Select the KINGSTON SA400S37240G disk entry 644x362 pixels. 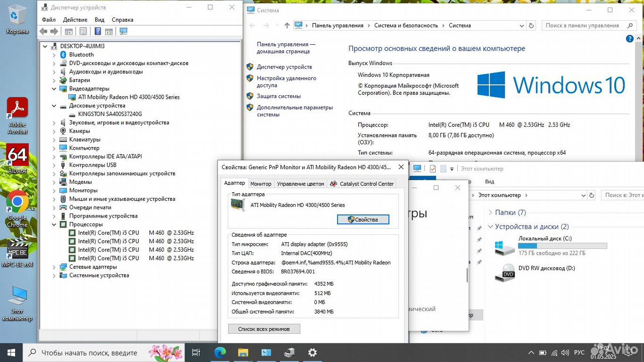(x=110, y=114)
